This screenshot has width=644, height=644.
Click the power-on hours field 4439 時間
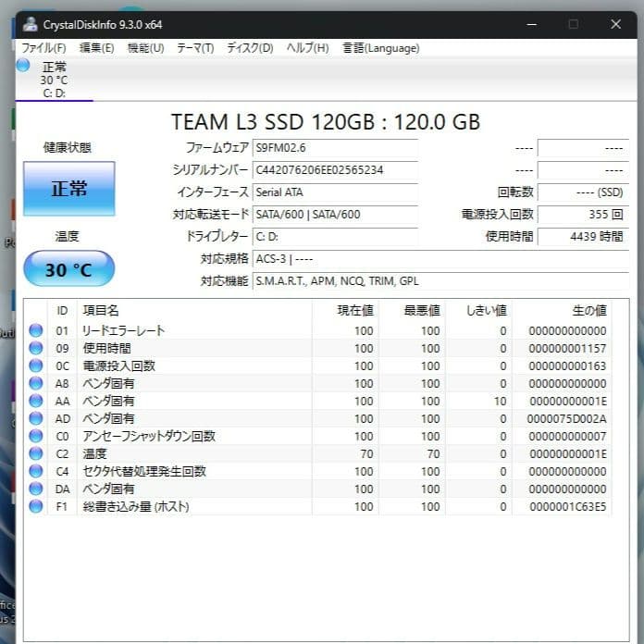pos(583,237)
